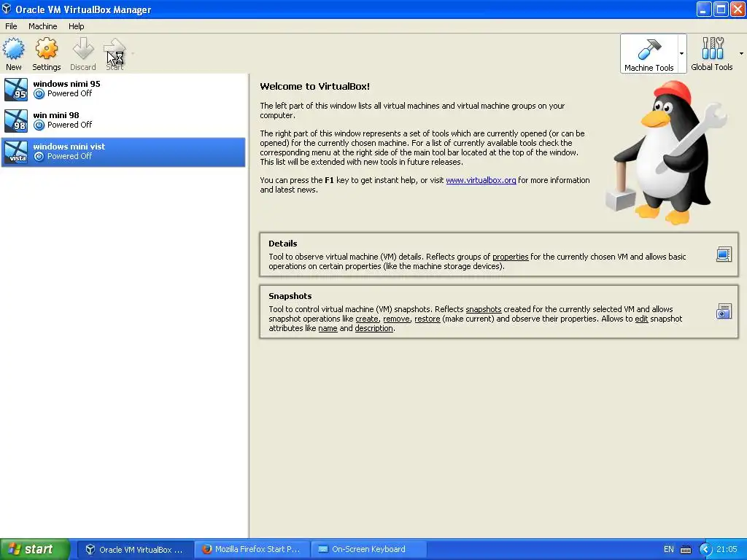Viewport: 747px width, 560px height.
Task: Switch to Mozilla Firefox taskbar button
Action: [252, 550]
